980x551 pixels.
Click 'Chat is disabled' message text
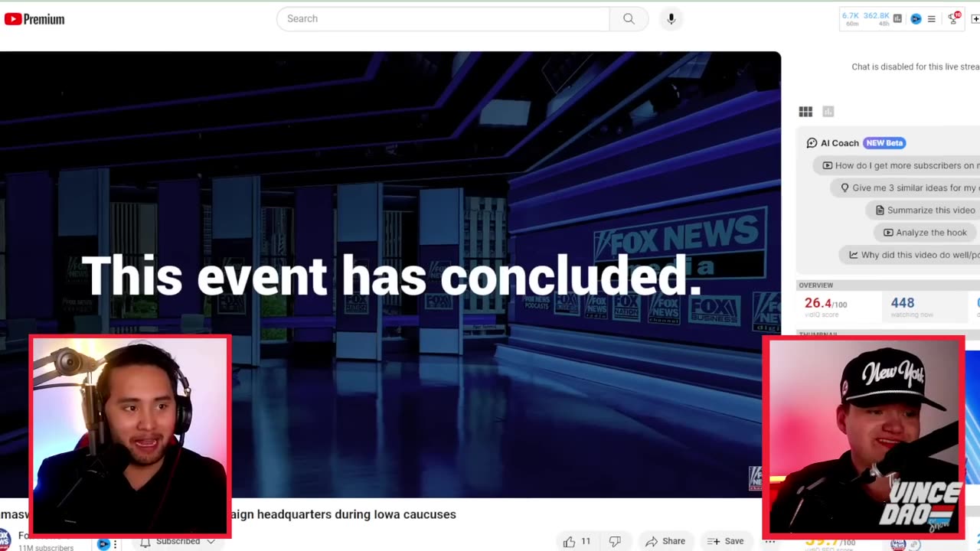916,67
